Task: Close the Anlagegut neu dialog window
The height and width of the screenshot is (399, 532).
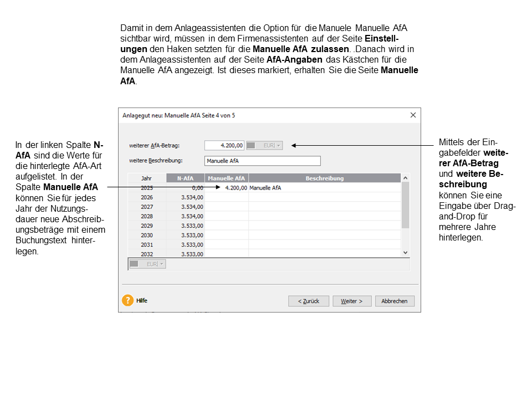Action: [413, 115]
